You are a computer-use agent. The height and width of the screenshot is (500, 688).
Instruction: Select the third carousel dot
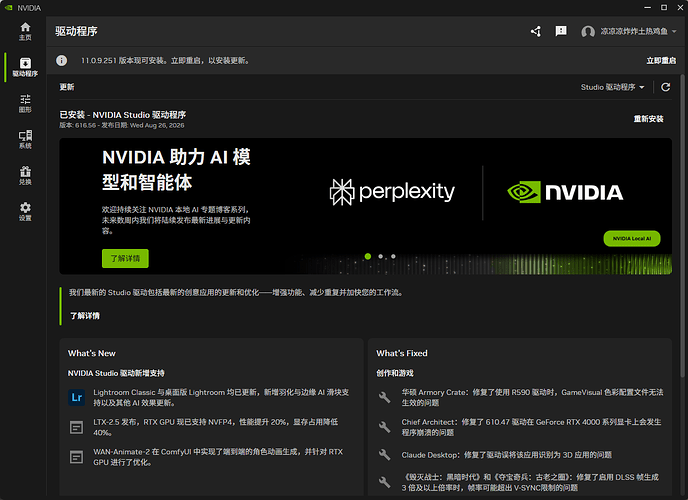[393, 257]
